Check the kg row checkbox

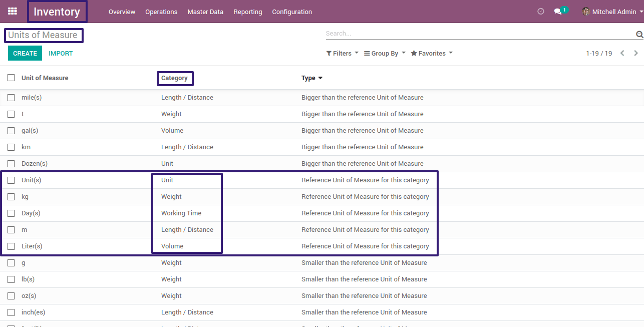click(11, 197)
